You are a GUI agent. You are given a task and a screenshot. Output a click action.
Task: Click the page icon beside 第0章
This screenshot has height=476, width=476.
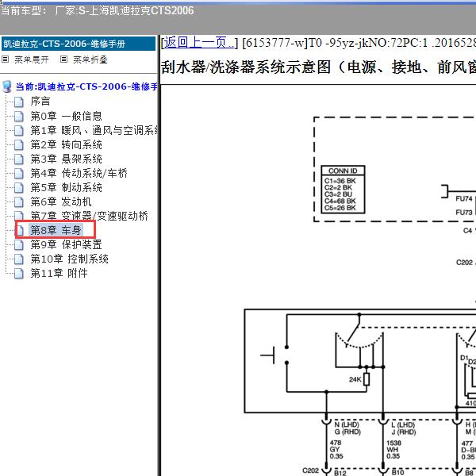click(19, 117)
